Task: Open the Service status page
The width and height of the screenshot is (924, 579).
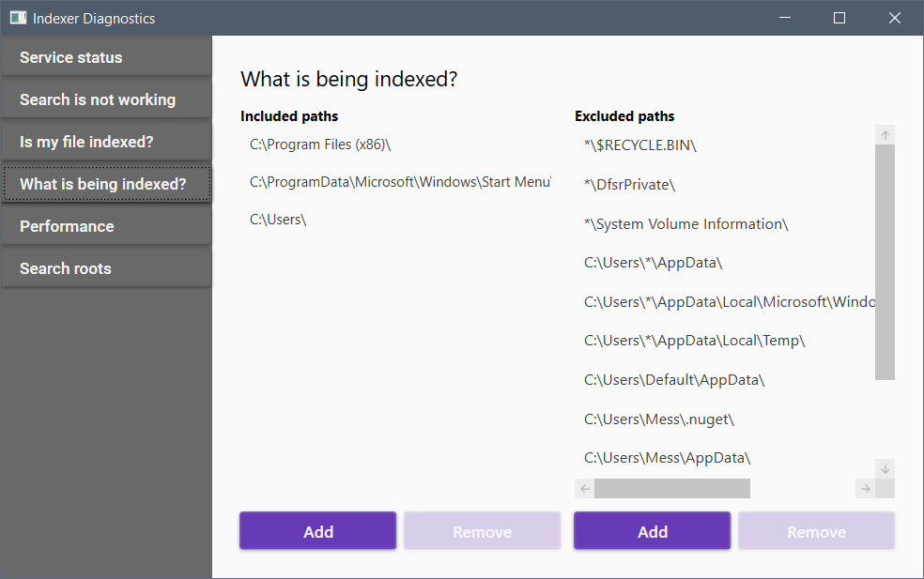Action: [x=106, y=57]
